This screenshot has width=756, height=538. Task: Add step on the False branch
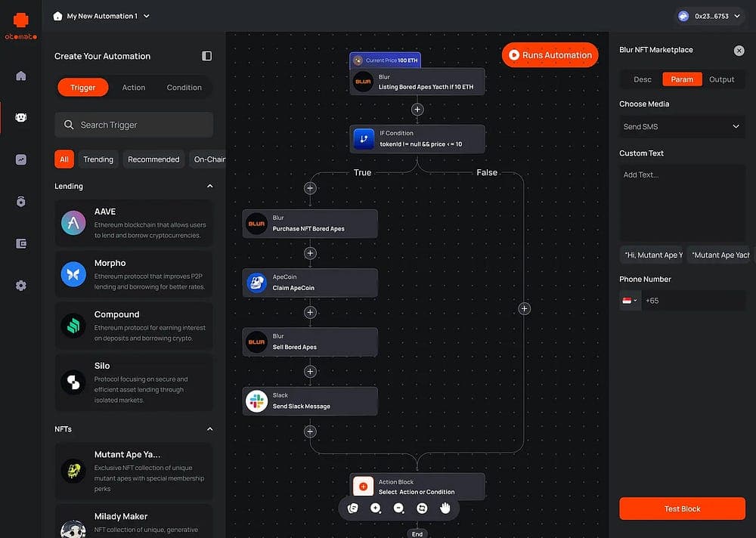click(x=524, y=308)
